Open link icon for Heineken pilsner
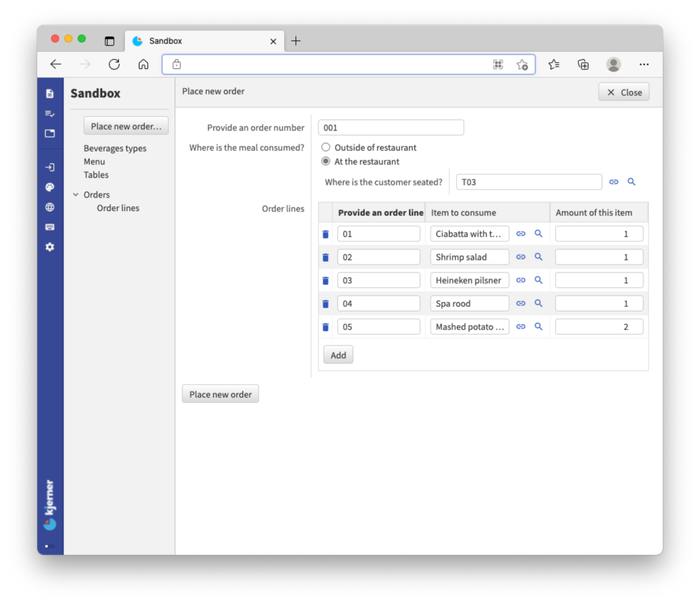Screen dimensions: 700x604 521,280
